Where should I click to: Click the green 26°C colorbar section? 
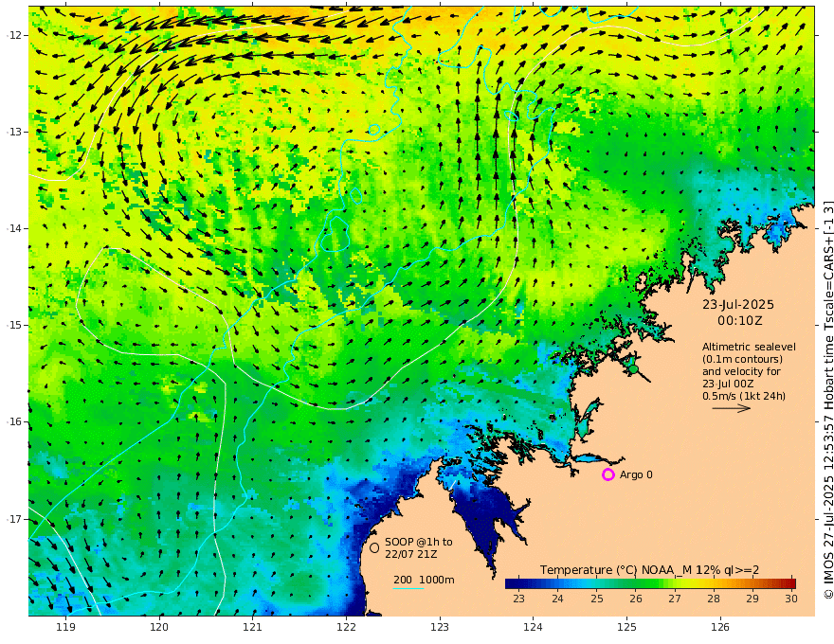[636, 584]
